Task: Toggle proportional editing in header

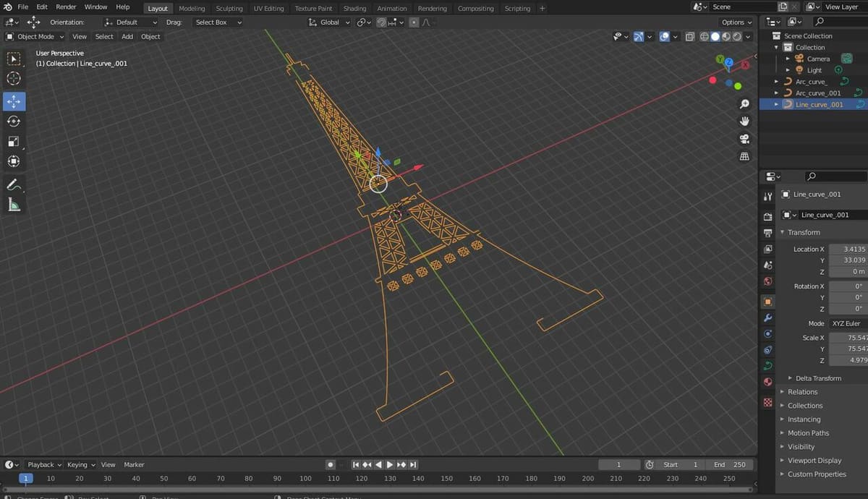Action: pos(414,22)
